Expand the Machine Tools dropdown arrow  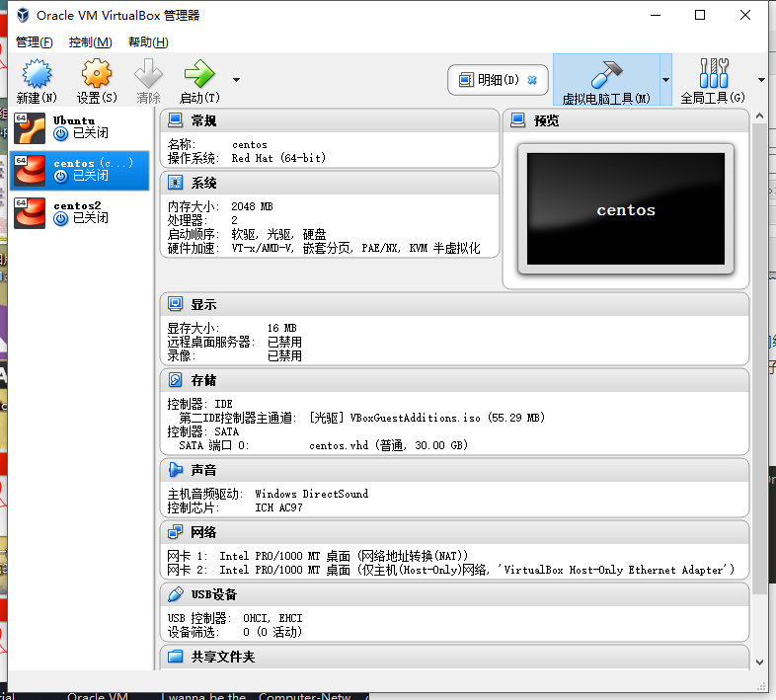[666, 80]
